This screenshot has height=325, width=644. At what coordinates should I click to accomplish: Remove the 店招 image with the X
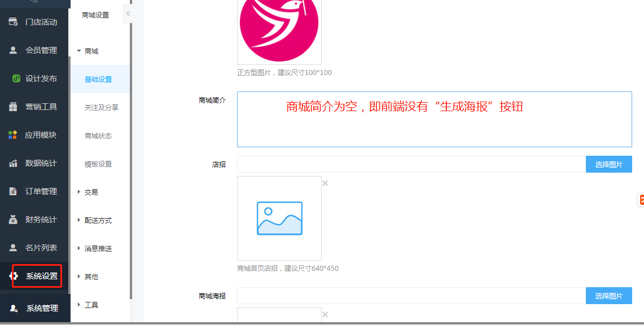coord(325,183)
